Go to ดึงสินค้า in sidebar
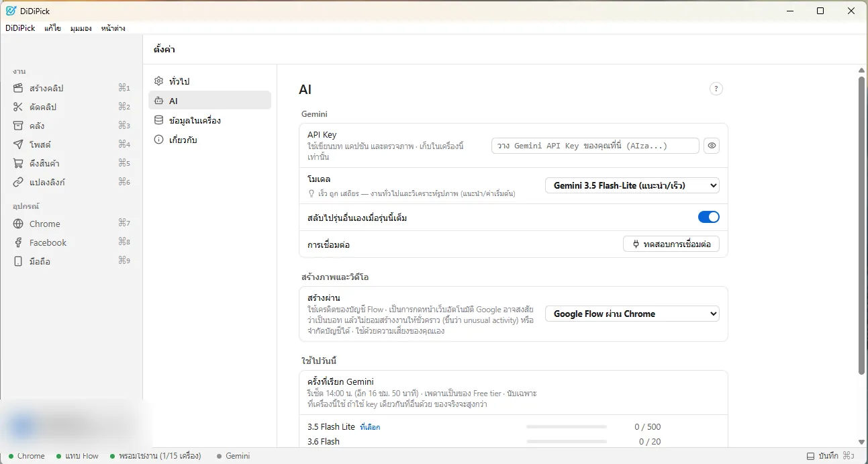Viewport: 868px width, 464px height. [71, 163]
